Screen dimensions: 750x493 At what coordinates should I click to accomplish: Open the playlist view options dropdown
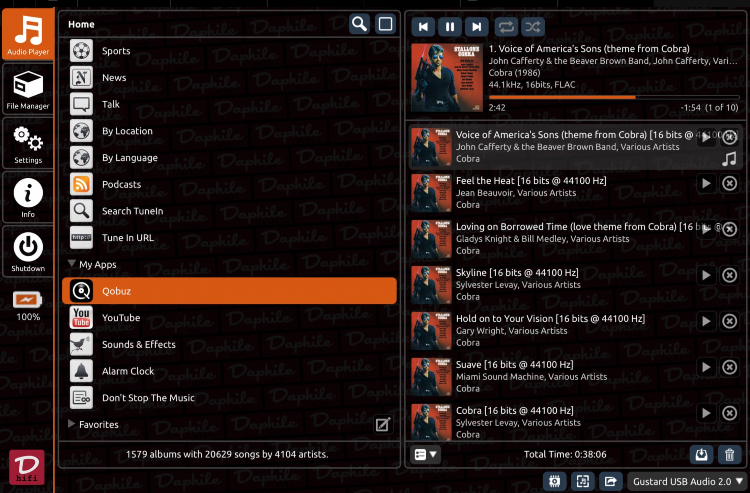[425, 454]
